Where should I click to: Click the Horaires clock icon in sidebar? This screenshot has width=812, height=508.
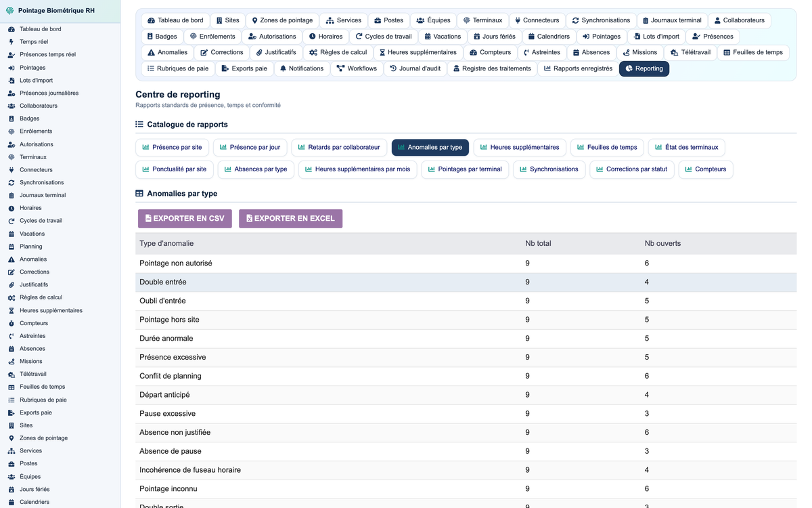(x=12, y=208)
